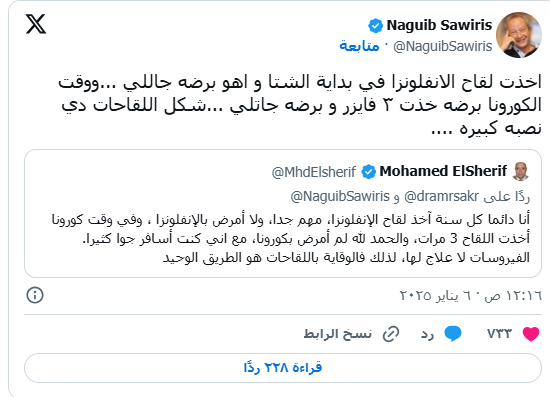This screenshot has width=550, height=397.
Task: Click the X logo icon
Action: (x=36, y=24)
